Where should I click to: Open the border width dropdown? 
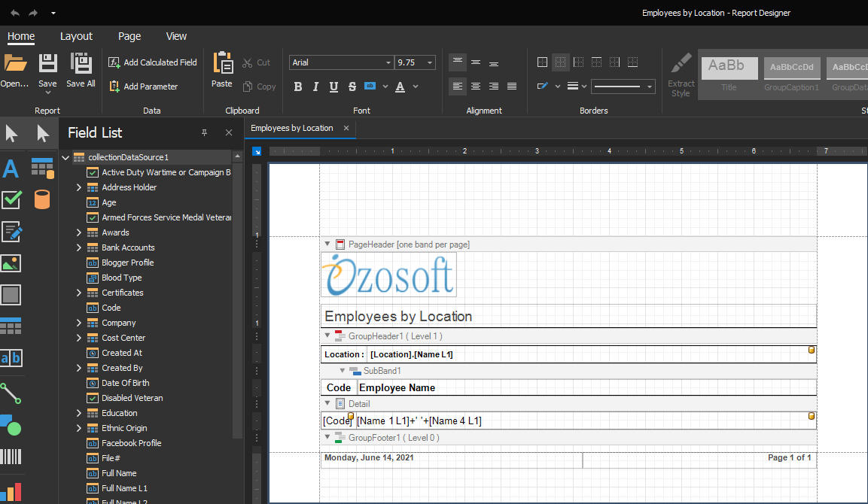coord(584,87)
